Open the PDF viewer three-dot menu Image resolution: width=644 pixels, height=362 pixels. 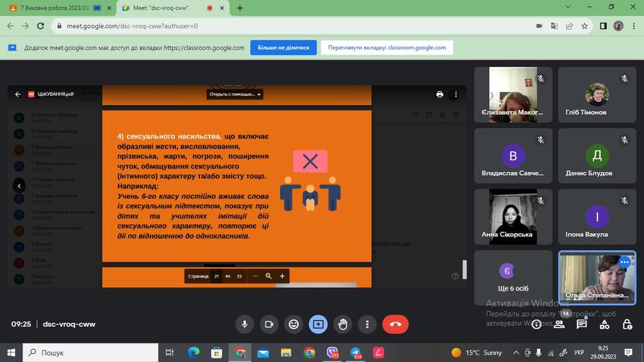pyautogui.click(x=456, y=94)
